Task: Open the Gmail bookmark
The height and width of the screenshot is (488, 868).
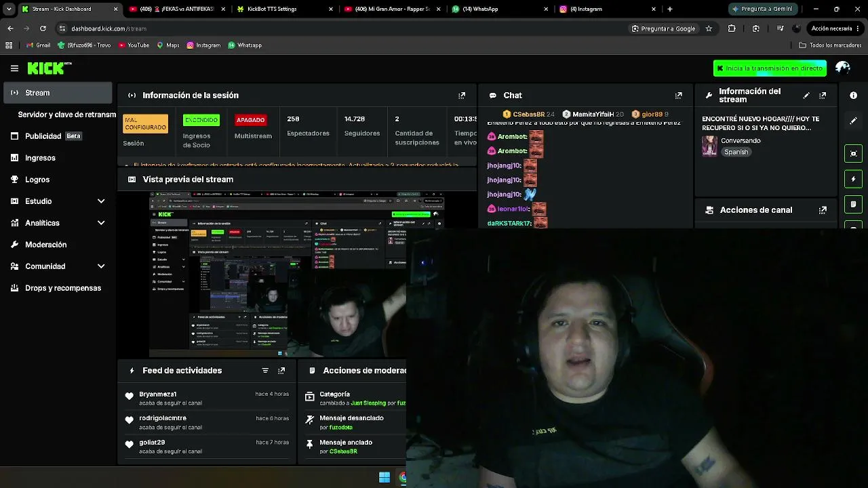Action: (39, 45)
